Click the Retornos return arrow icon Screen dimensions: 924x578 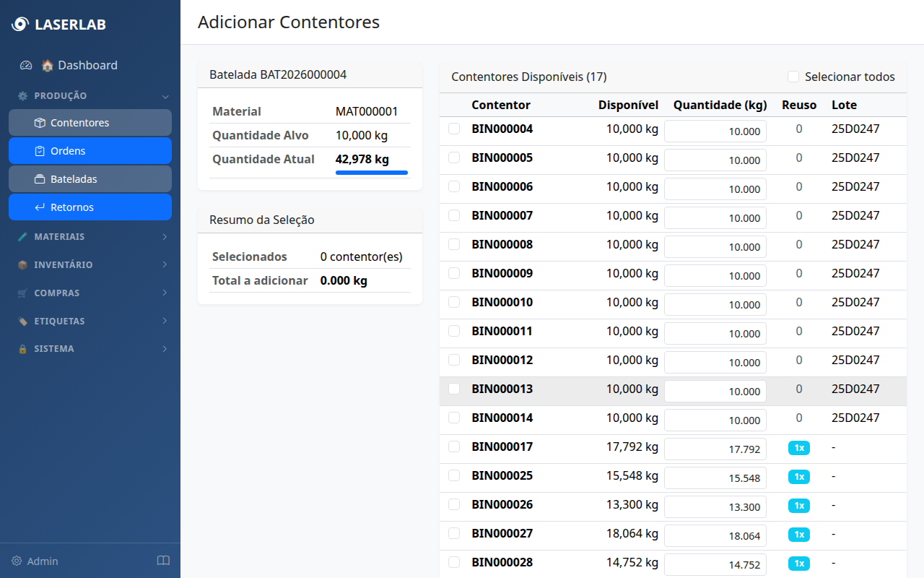click(x=40, y=207)
